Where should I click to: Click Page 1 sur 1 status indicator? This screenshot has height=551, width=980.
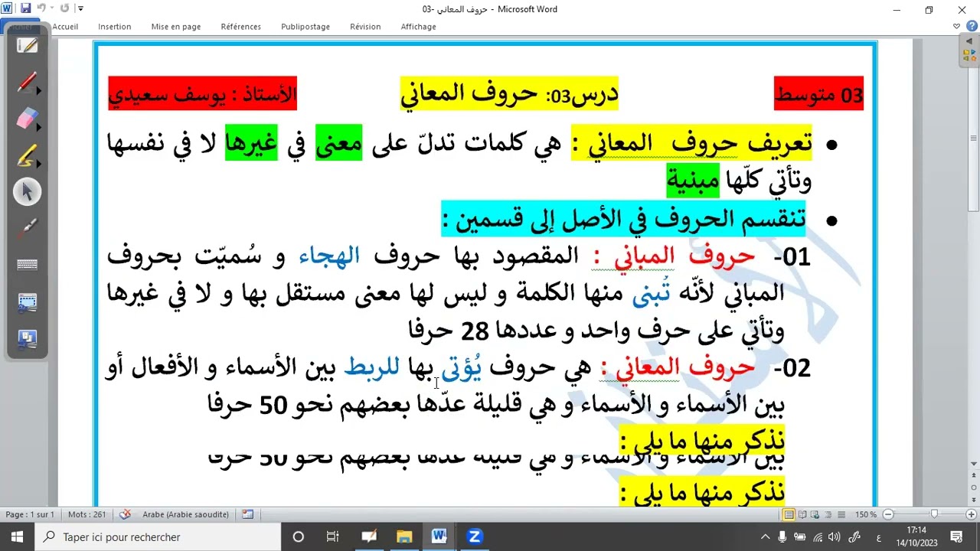tap(30, 514)
